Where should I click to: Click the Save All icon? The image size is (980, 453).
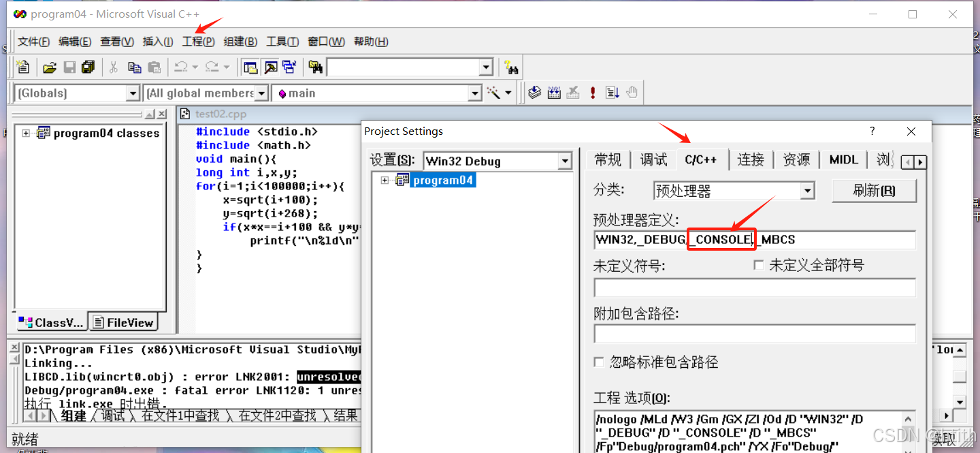(x=88, y=67)
